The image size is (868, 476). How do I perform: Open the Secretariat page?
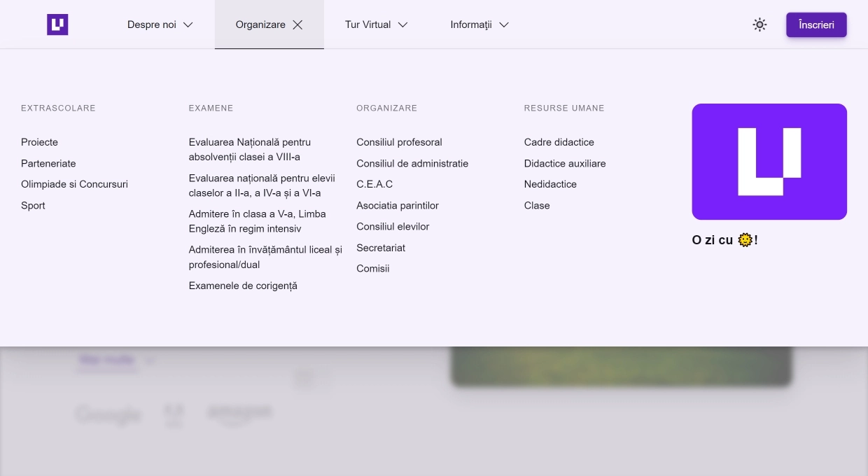381,247
